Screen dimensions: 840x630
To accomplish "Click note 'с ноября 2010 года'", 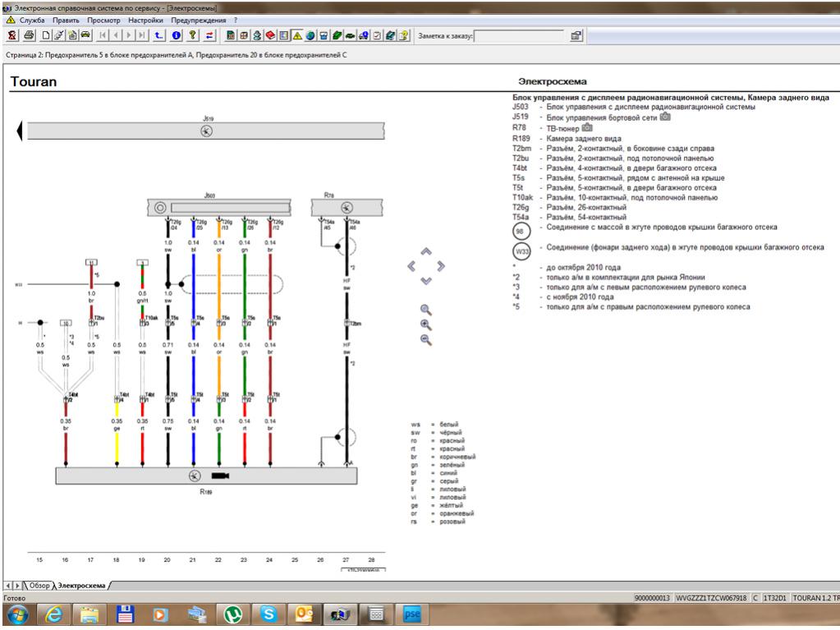I will (580, 297).
